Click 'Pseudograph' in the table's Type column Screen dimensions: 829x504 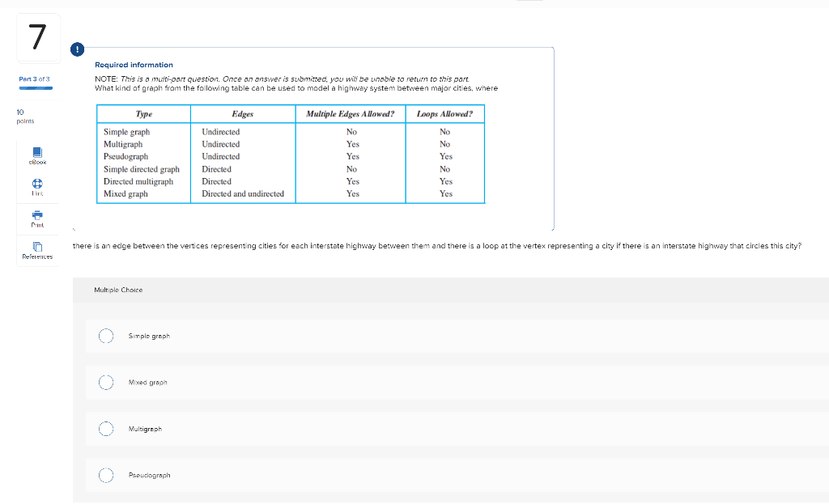[x=125, y=156]
